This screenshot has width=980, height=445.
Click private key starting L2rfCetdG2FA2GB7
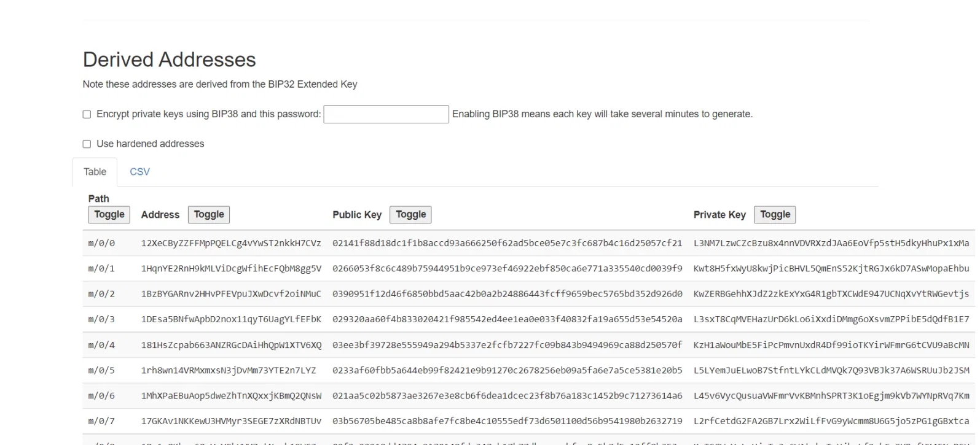coord(831,421)
